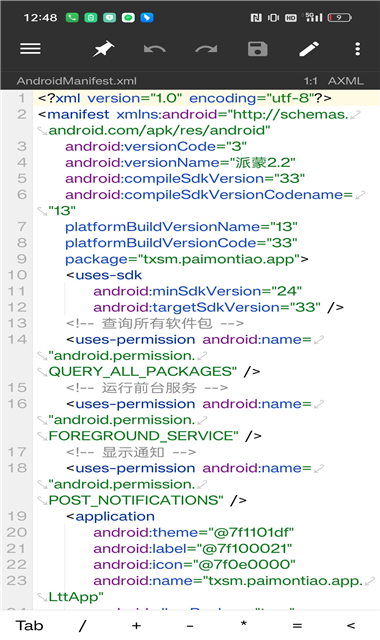Open the three-dot overflow menu
Viewport: 380px width, 640px height.
pos(358,49)
